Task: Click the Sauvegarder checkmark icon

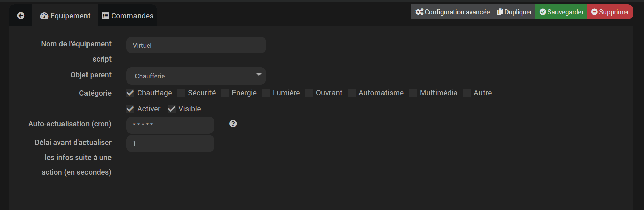Action: click(x=543, y=12)
